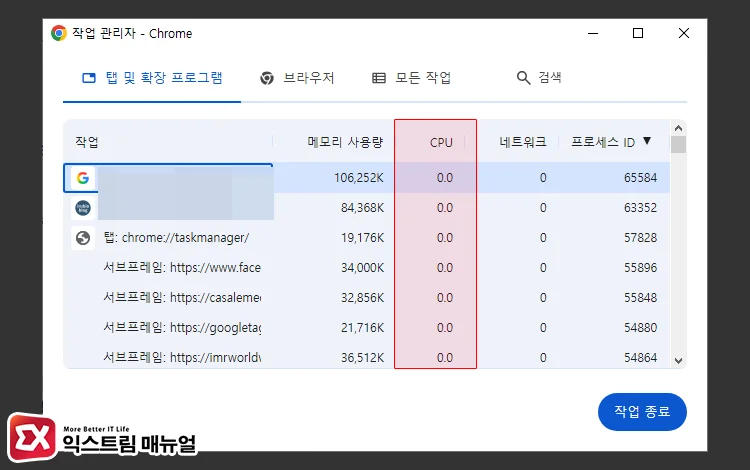Click the 34,000K memory value
The width and height of the screenshot is (750, 470).
(x=362, y=268)
